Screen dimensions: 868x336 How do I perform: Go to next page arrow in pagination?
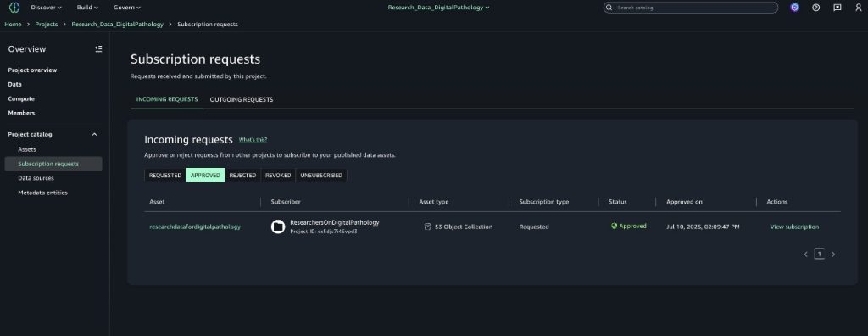[833, 255]
